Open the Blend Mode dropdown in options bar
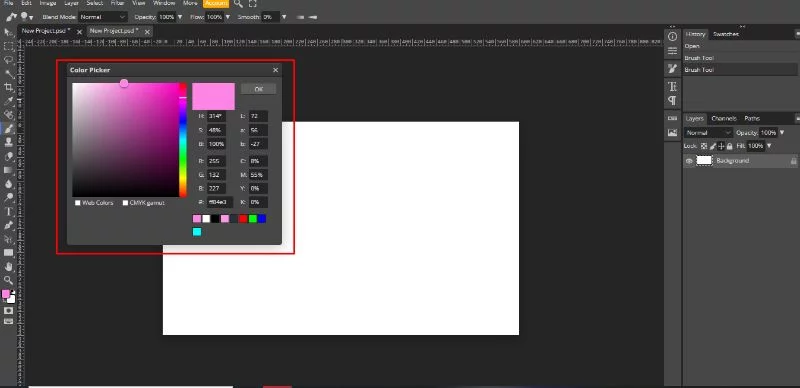Screen dimensions: 800x388 coord(103,17)
